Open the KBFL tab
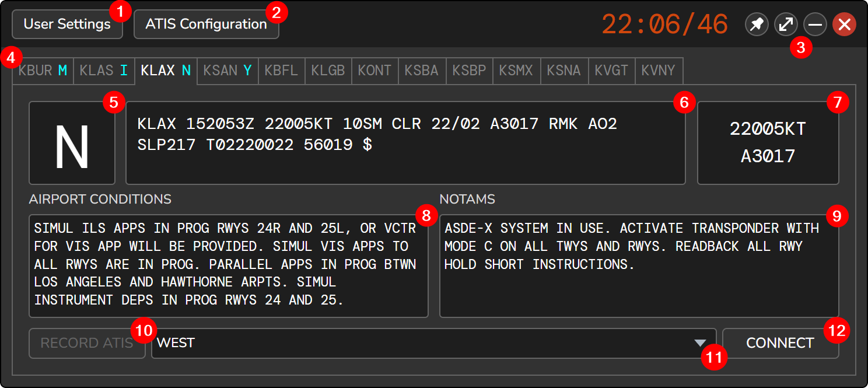The height and width of the screenshot is (388, 868). tap(281, 71)
